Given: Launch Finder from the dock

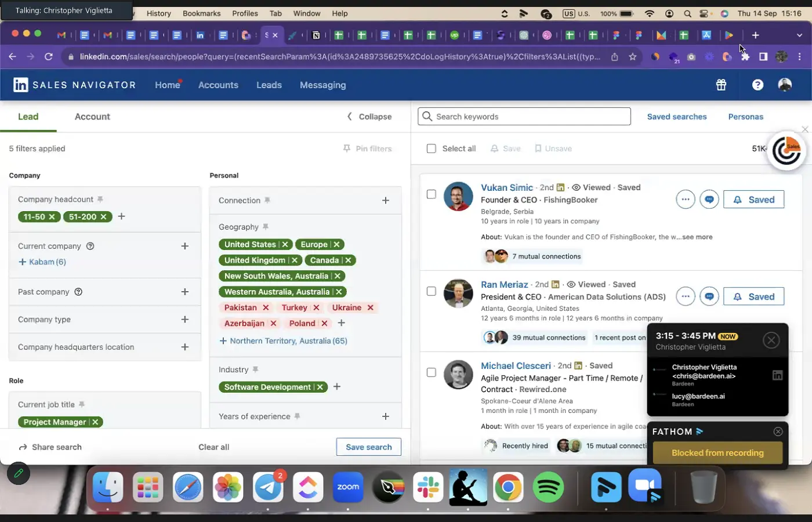Looking at the screenshot, I should [x=108, y=487].
